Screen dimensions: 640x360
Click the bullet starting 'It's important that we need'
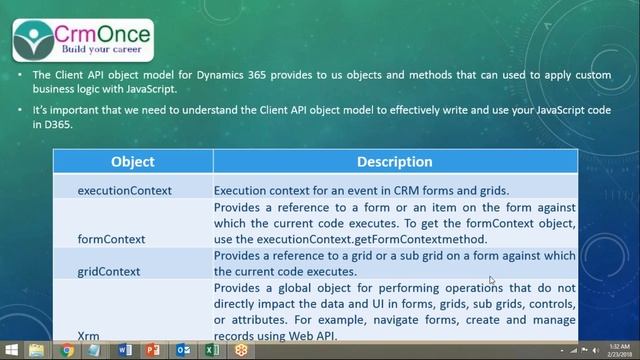(322, 117)
